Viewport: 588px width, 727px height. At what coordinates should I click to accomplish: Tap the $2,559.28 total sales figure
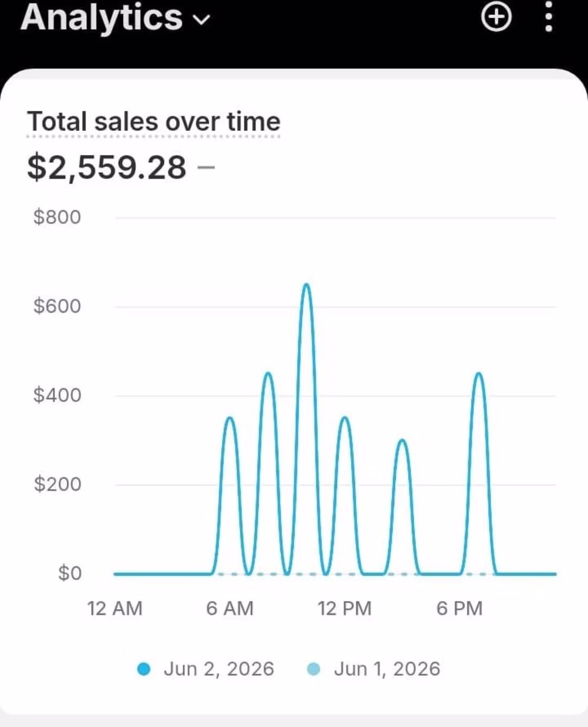coord(107,167)
